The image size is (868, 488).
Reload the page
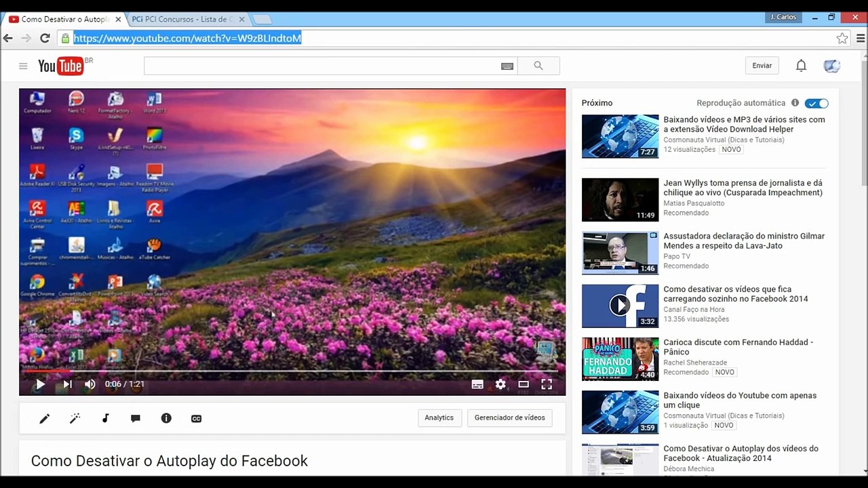click(x=45, y=38)
